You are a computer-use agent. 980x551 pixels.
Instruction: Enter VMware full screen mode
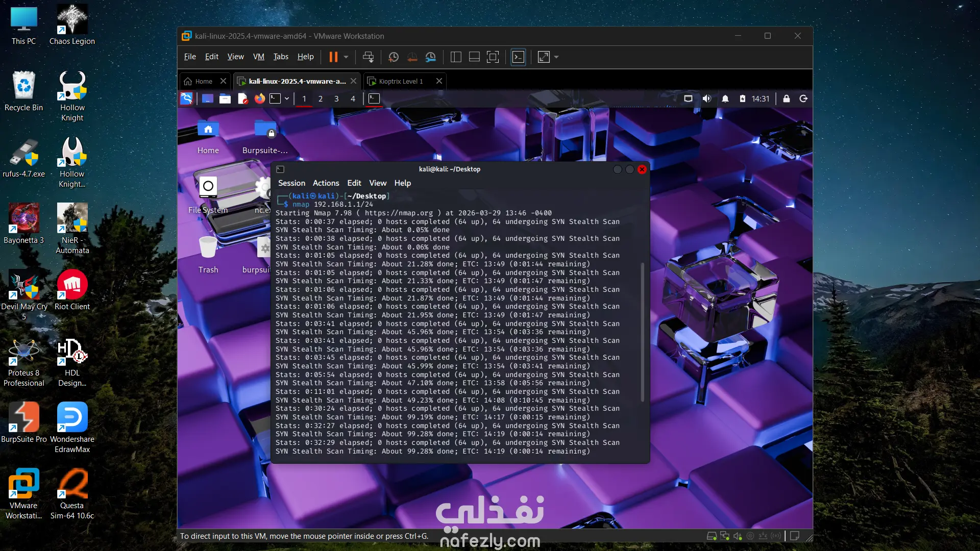(x=493, y=57)
